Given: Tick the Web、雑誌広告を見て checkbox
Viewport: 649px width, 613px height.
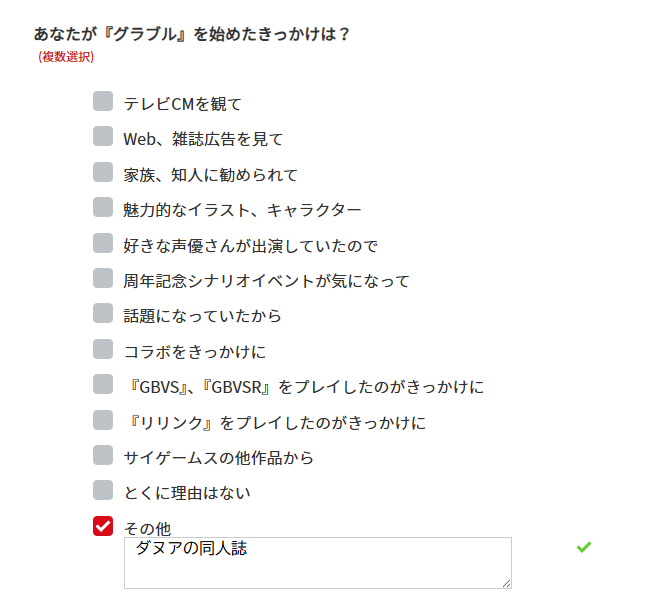Looking at the screenshot, I should click(103, 137).
